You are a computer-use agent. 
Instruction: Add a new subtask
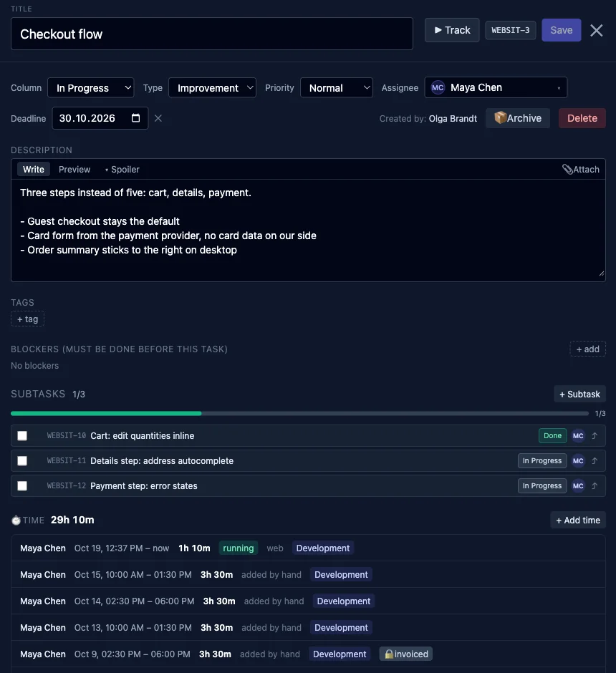[579, 394]
